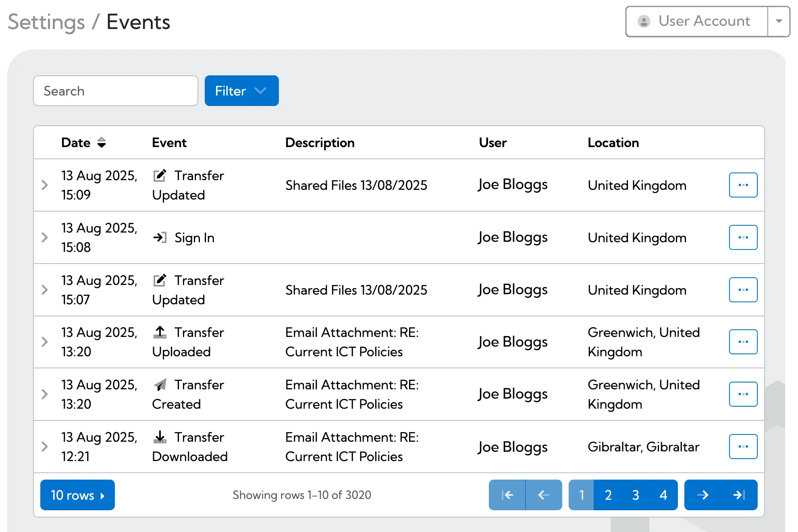Go to the next page arrow
This screenshot has width=798, height=532.
702,495
